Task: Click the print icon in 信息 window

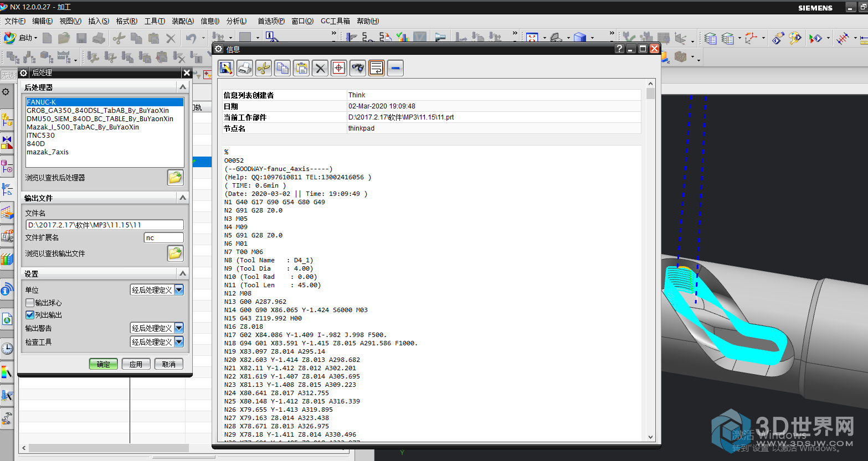Action: pyautogui.click(x=245, y=68)
